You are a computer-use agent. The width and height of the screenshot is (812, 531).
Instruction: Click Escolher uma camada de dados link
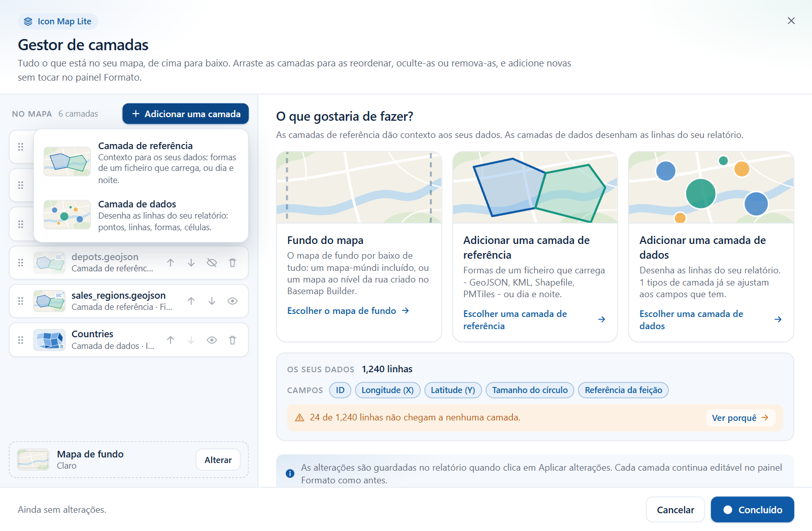[x=710, y=320]
